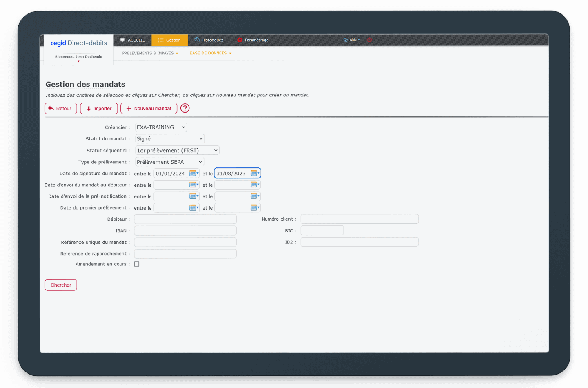Open calendar for signature end date

[254, 174]
